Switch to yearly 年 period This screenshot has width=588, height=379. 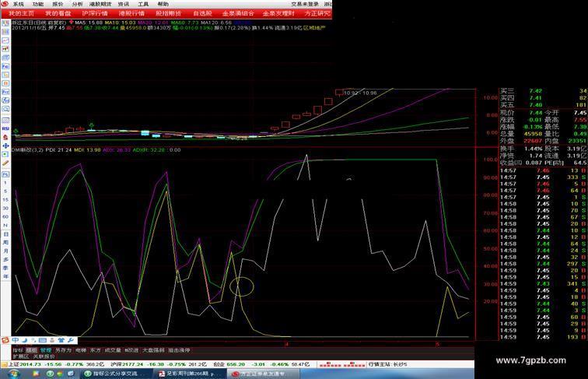point(5,276)
